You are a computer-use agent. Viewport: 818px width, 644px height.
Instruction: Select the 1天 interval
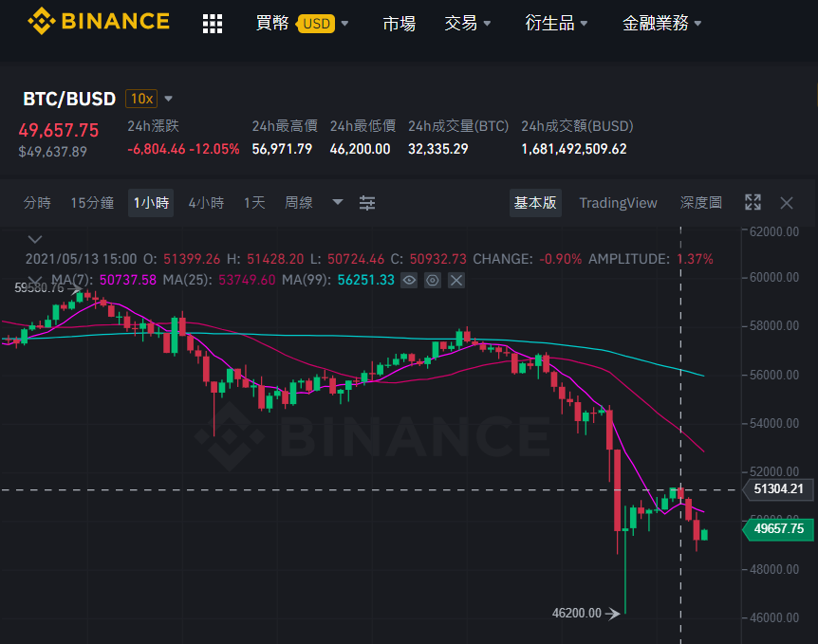(254, 203)
